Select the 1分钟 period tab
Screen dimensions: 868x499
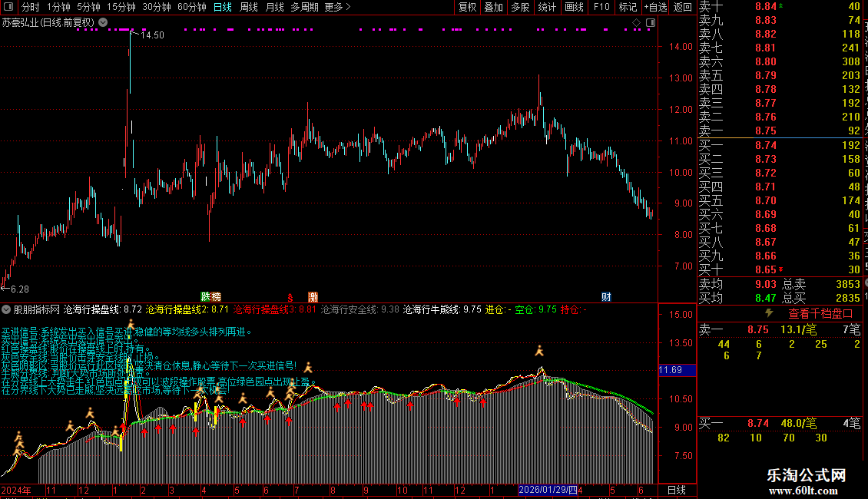(58, 7)
